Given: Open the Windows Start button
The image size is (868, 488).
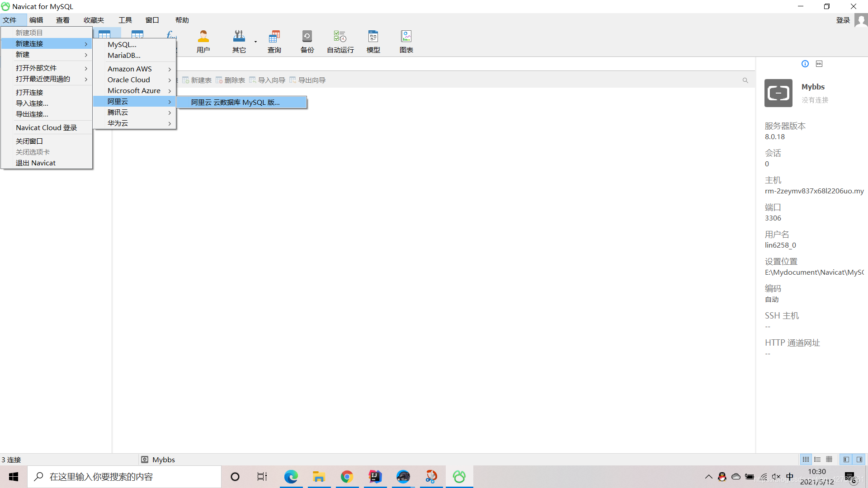Looking at the screenshot, I should pyautogui.click(x=14, y=477).
